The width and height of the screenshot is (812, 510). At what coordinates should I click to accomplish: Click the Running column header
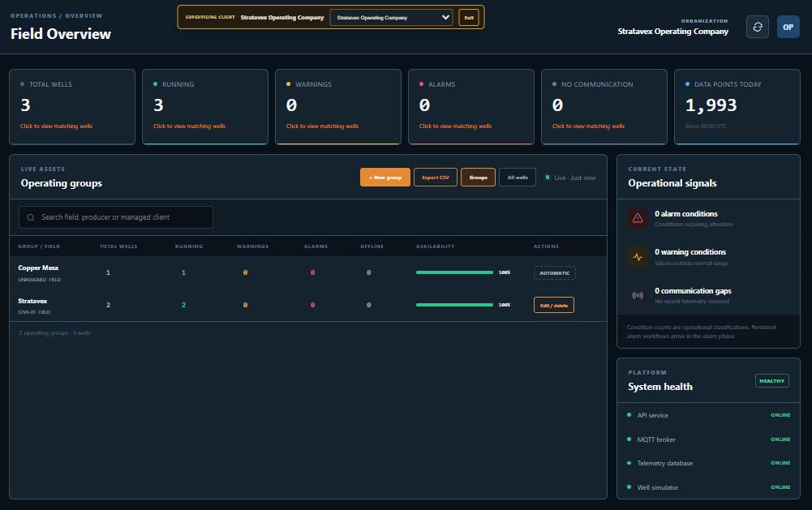pos(189,246)
